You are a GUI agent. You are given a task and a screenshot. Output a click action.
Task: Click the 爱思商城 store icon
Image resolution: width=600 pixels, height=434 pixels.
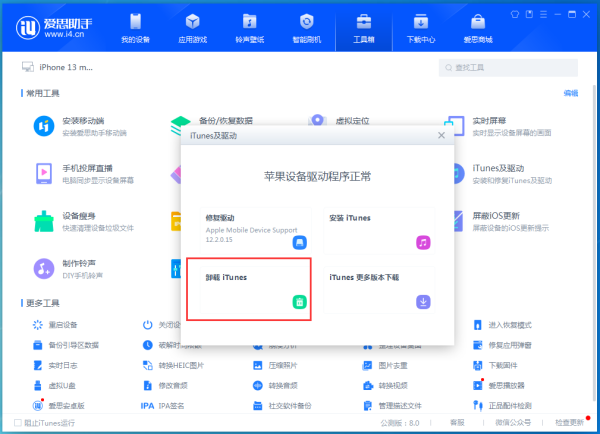(477, 25)
